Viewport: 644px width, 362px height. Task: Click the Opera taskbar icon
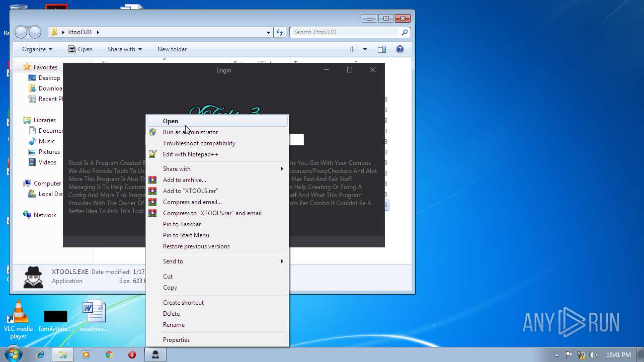132,354
